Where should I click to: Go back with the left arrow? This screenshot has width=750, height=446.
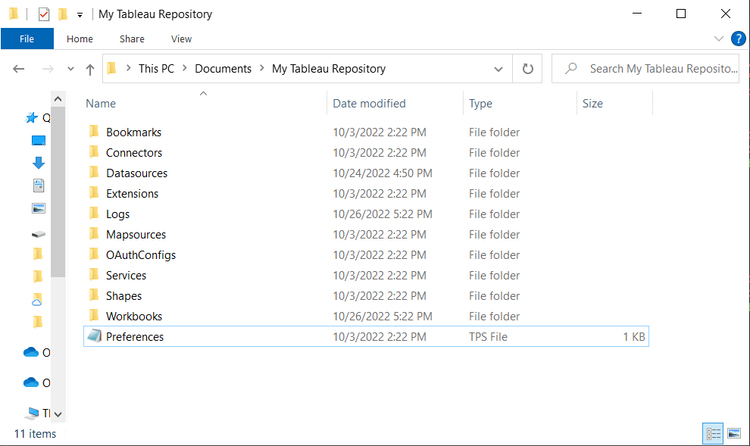[x=19, y=69]
